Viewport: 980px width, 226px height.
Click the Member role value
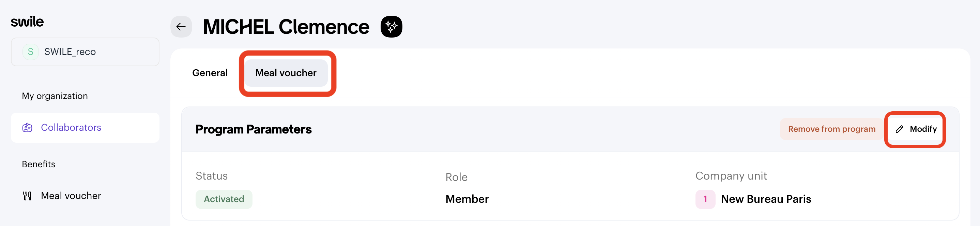467,199
